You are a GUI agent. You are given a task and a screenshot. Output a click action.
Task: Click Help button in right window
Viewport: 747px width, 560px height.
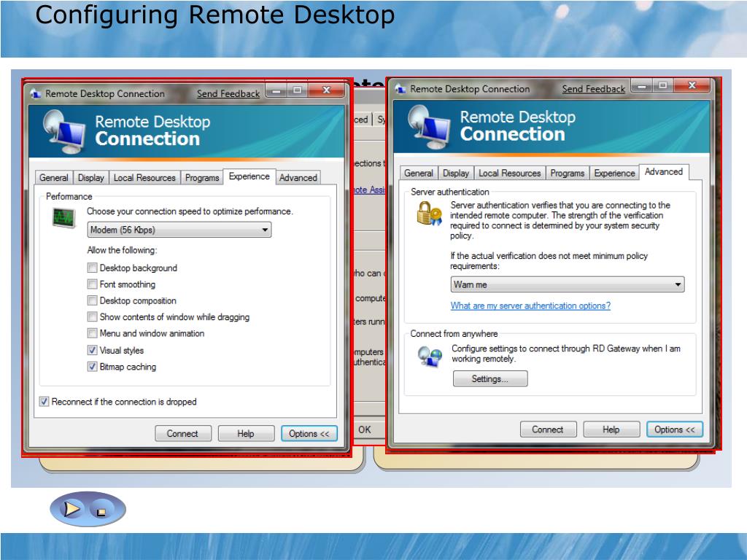point(611,429)
